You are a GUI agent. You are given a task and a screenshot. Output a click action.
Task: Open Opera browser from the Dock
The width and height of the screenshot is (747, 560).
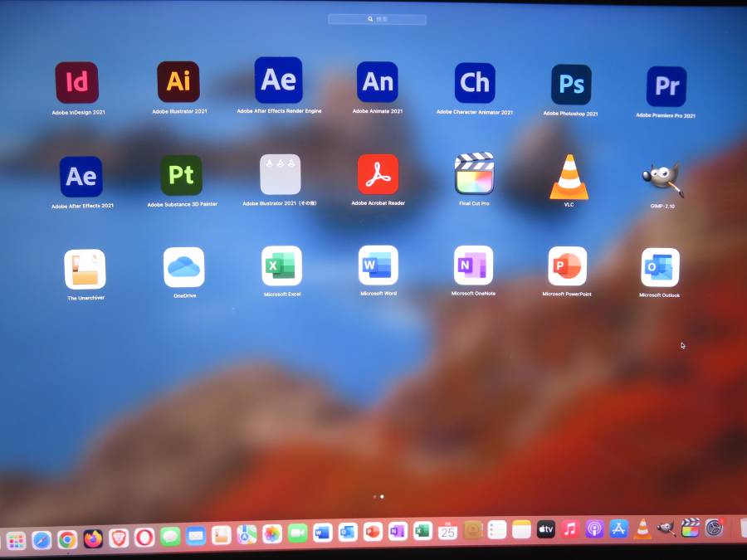point(144,538)
